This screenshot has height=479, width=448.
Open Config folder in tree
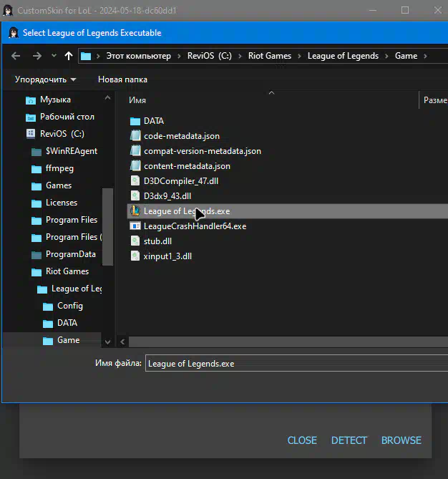(70, 306)
